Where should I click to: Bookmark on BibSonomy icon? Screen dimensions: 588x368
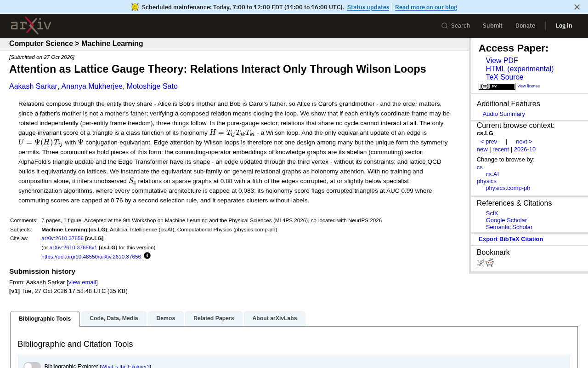[x=481, y=263]
